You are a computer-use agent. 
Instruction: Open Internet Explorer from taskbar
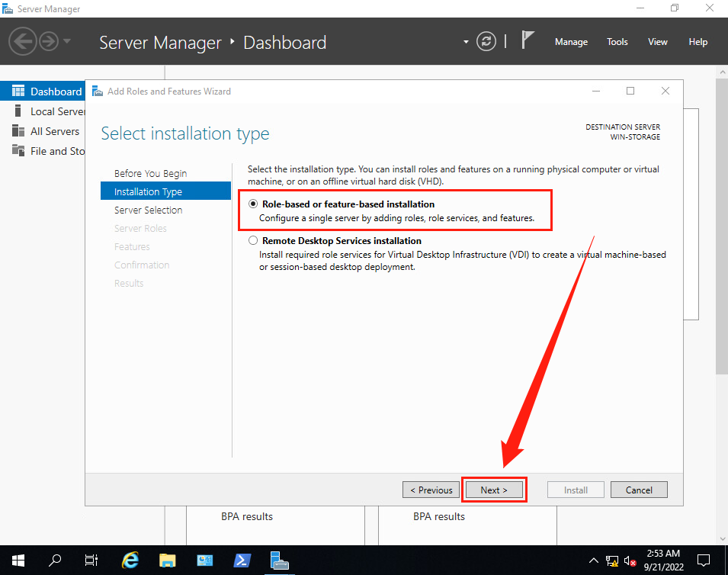click(x=131, y=561)
